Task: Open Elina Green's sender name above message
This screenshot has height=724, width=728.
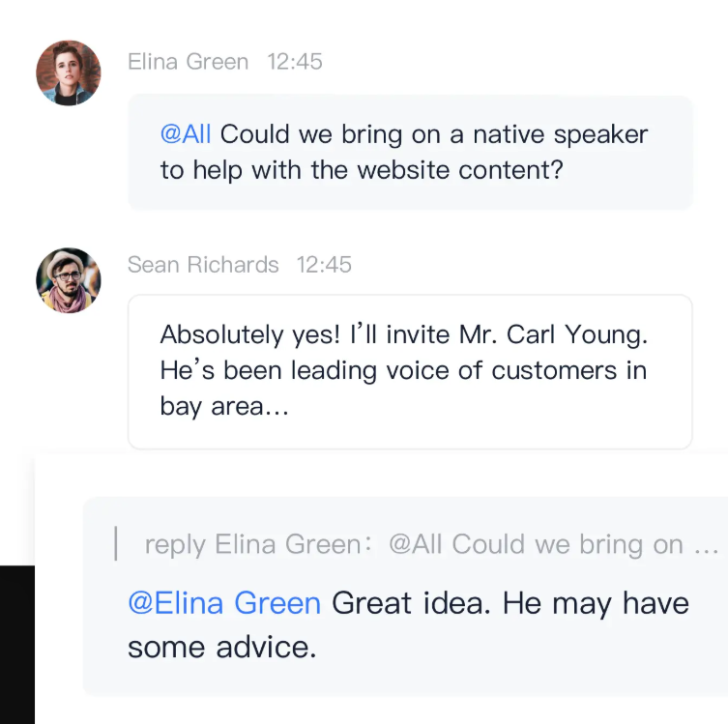Action: pyautogui.click(x=188, y=62)
